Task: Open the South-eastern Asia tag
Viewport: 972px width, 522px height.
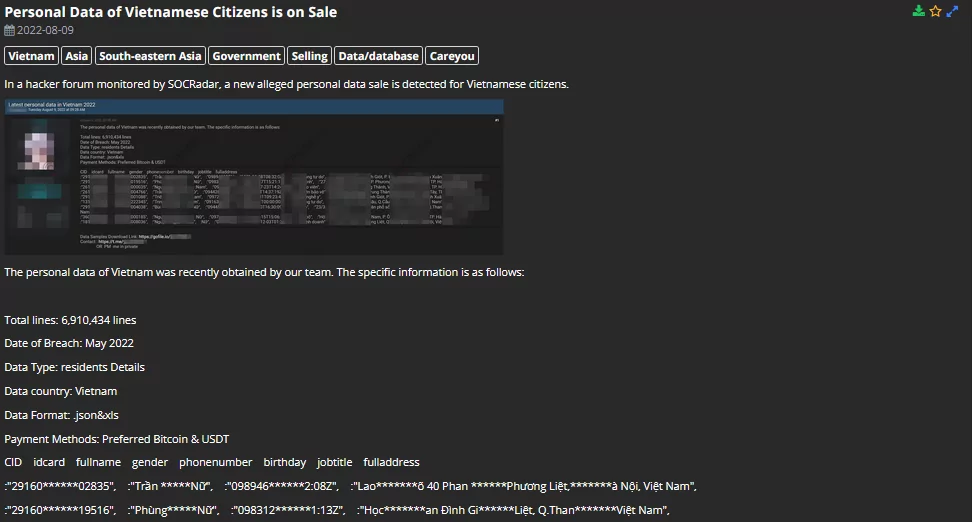Action: [x=150, y=56]
